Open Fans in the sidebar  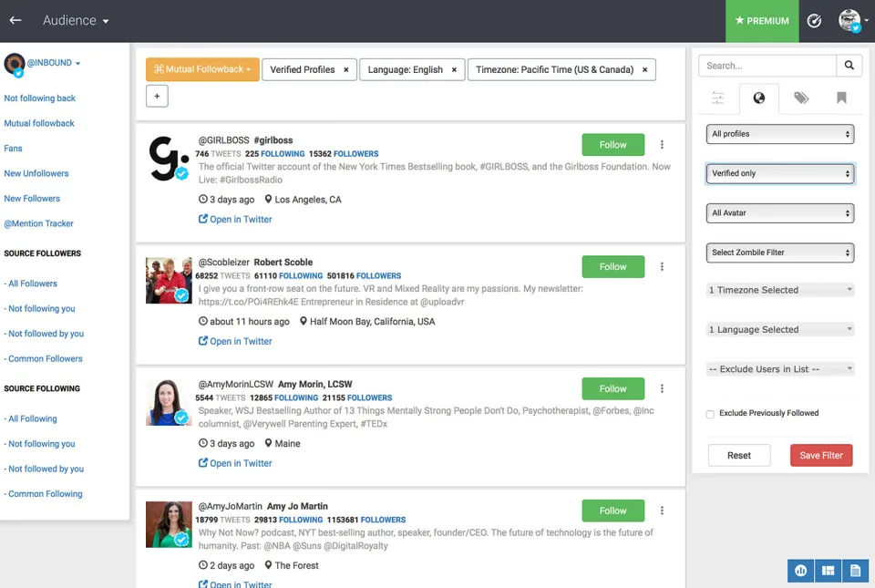[x=13, y=149]
